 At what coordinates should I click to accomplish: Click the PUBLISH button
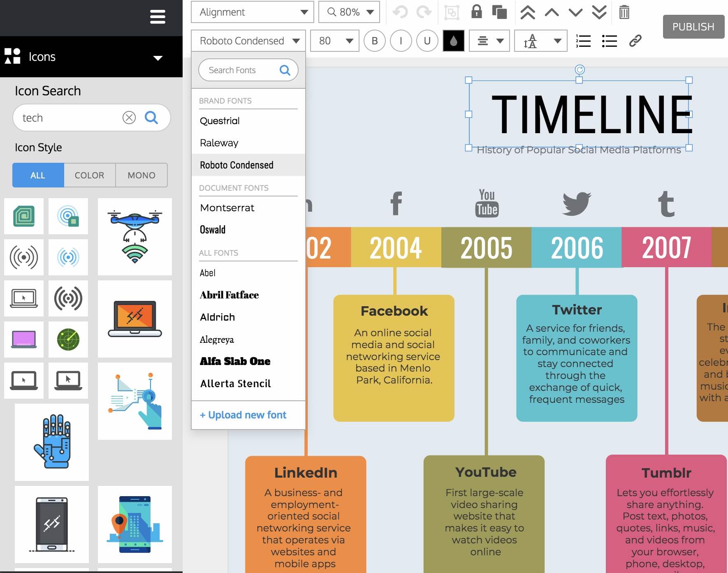tap(693, 27)
